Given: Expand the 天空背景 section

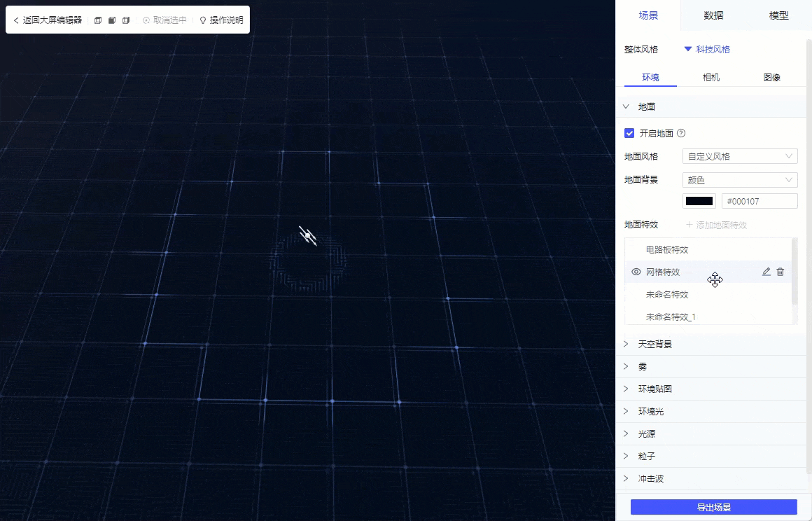Looking at the screenshot, I should pos(711,345).
